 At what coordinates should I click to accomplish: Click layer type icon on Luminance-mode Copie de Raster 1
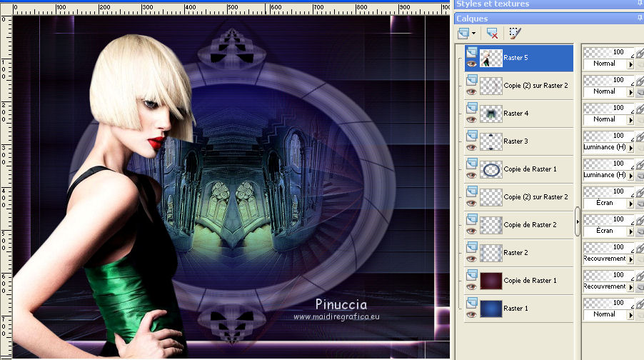tap(471, 163)
